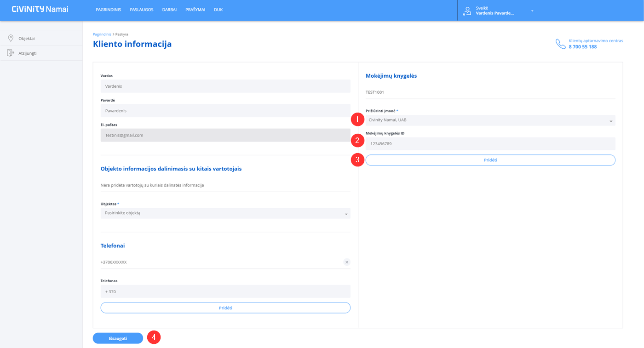
Task: Focus the Mokėjimų knygelės ID field
Action: coord(490,143)
